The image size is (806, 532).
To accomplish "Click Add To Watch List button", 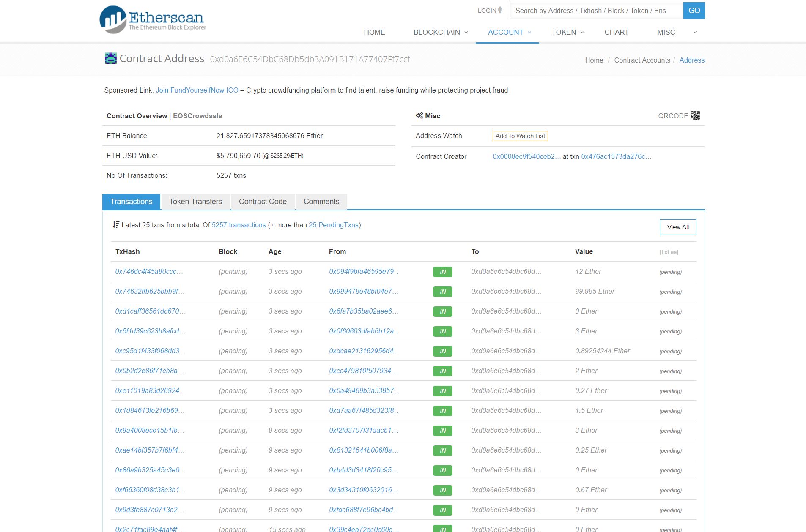I will (x=520, y=136).
